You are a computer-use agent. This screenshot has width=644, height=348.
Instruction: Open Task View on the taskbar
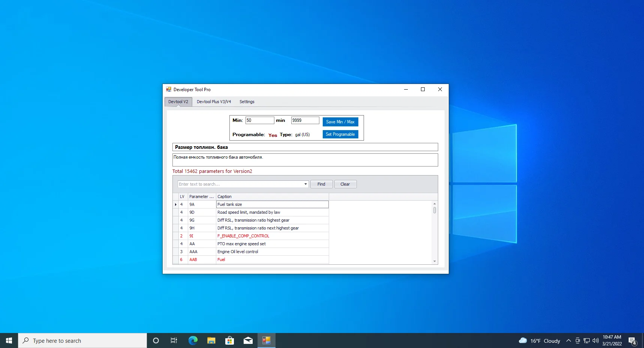(x=174, y=340)
